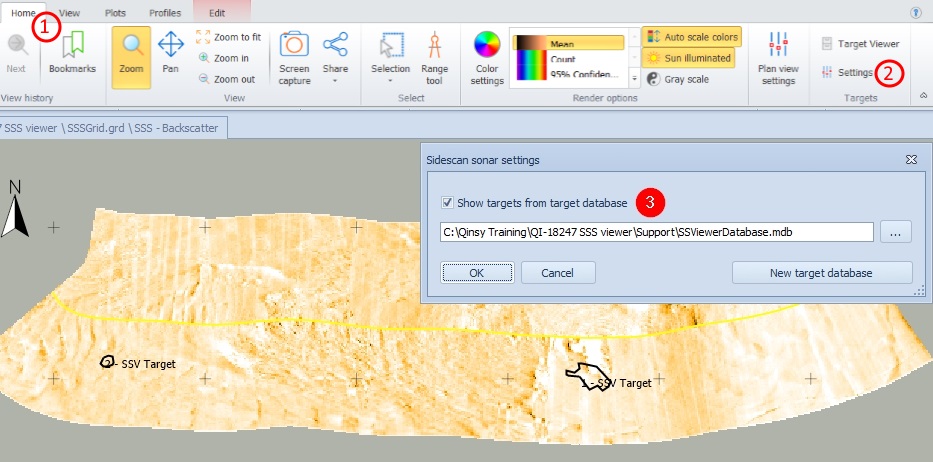The height and width of the screenshot is (462, 933).
Task: Open Plan view settings
Action: tap(778, 57)
